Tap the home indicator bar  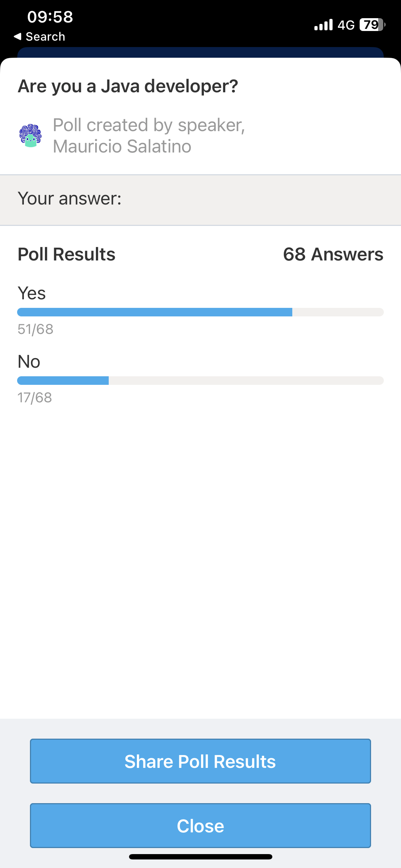click(x=200, y=857)
